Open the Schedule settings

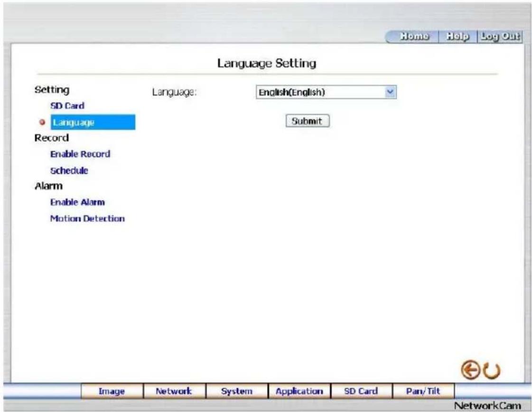[x=69, y=171]
